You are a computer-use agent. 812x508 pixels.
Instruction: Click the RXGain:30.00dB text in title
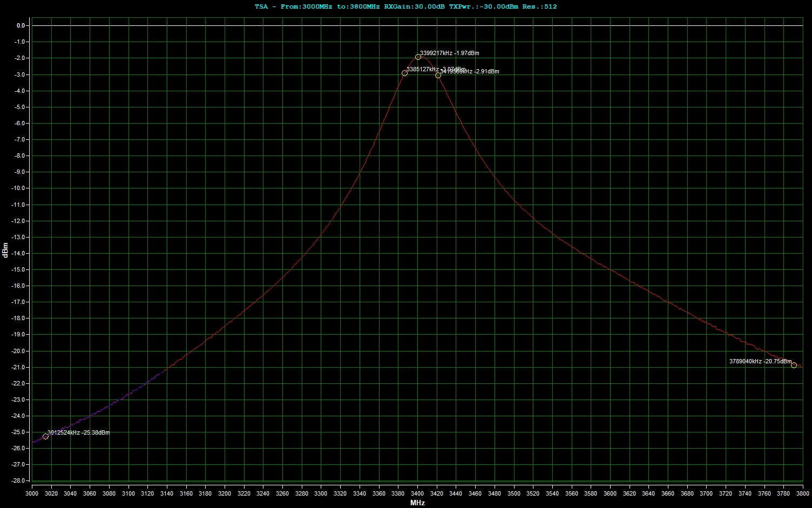tap(414, 6)
